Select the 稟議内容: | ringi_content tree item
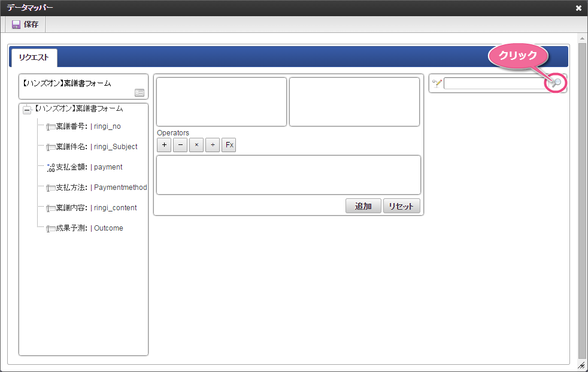Viewport: 588px width, 372px height. (x=96, y=208)
